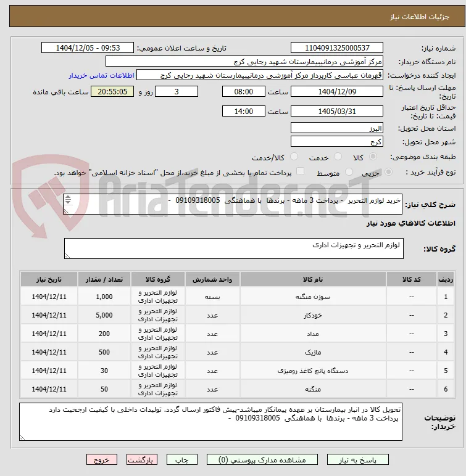Viewport: 466px width, 476px height.
Task: Click the شهر محل تحویل field کرج
Action: pos(337,141)
